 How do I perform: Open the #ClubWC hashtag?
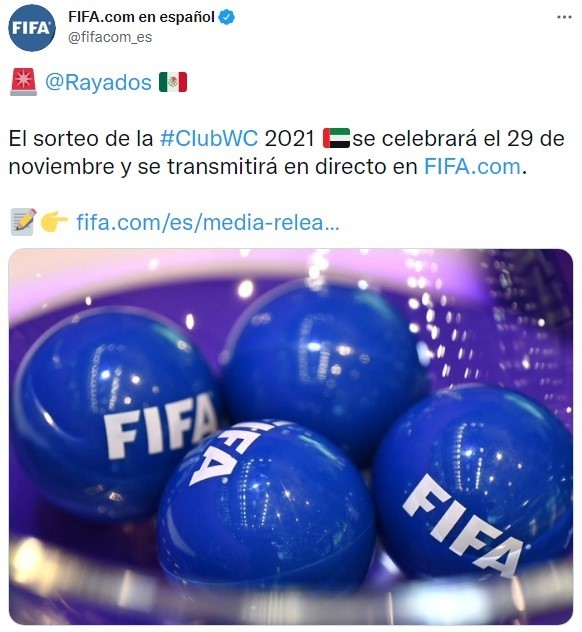tap(209, 139)
